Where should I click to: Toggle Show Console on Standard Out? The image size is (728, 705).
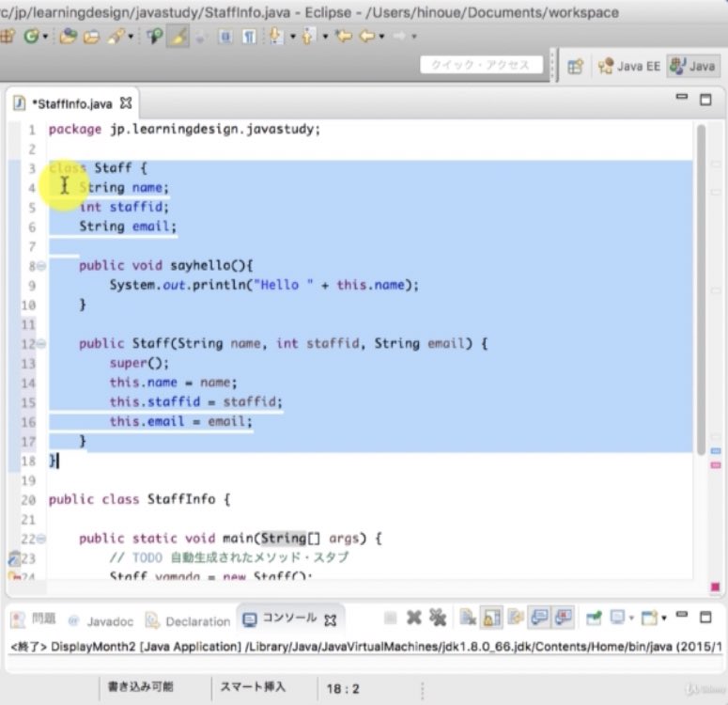point(539,618)
